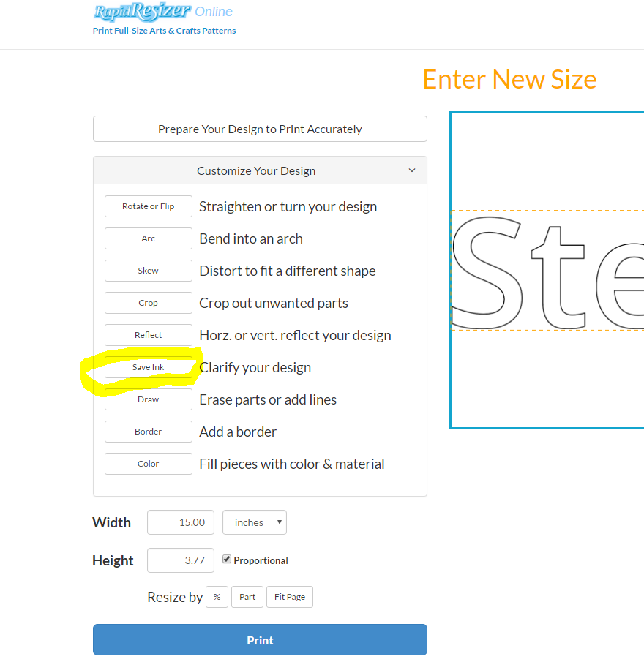Click the Part resize button
Image resolution: width=644 pixels, height=662 pixels.
coord(247,597)
